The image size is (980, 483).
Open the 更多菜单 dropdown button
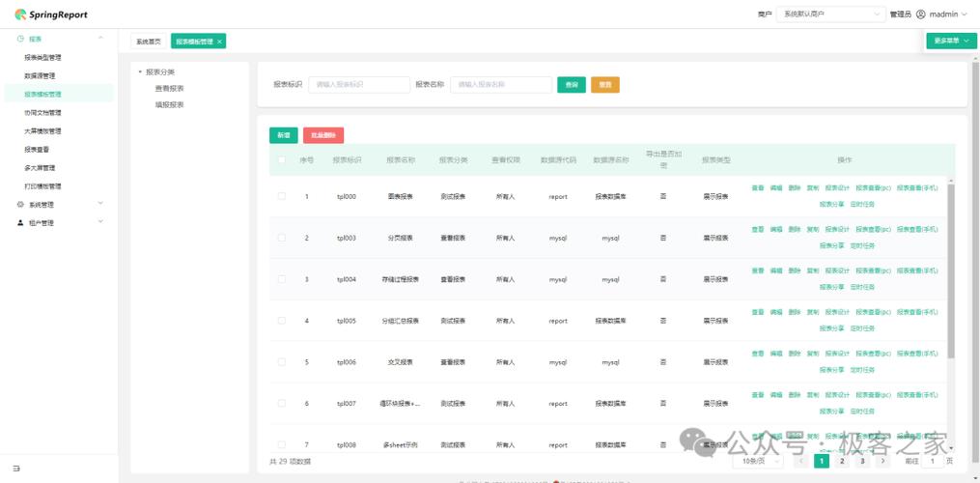[x=952, y=41]
